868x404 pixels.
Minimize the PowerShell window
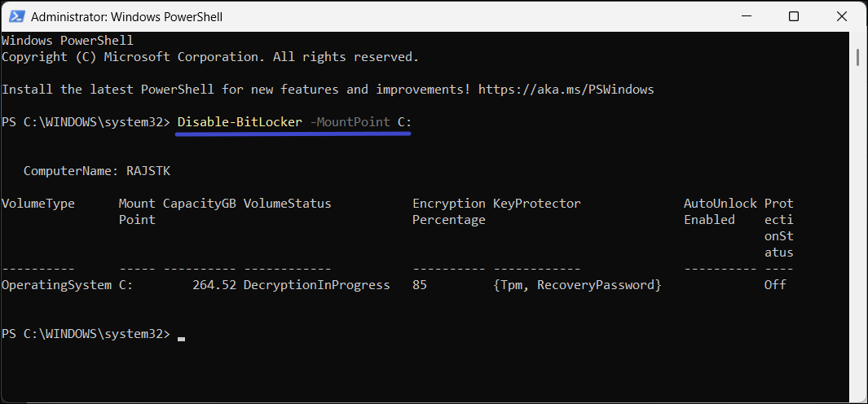tap(746, 16)
